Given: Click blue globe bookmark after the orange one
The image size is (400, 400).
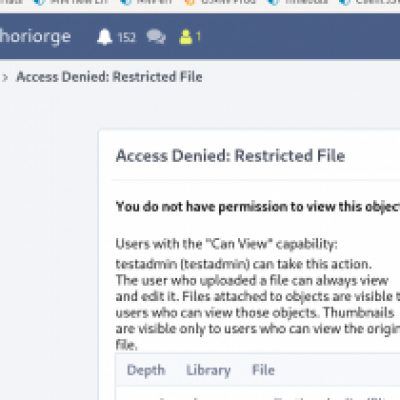Looking at the screenshot, I should point(274,2).
